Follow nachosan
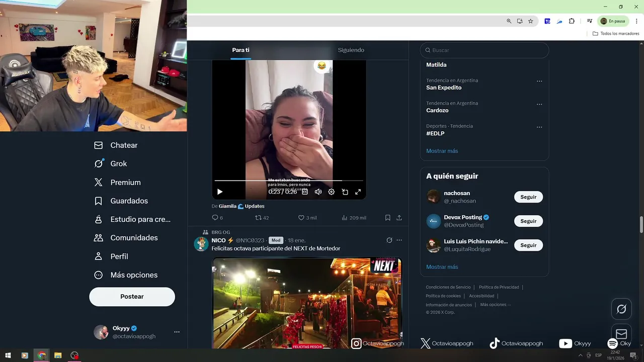Image resolution: width=644 pixels, height=362 pixels. (528, 197)
